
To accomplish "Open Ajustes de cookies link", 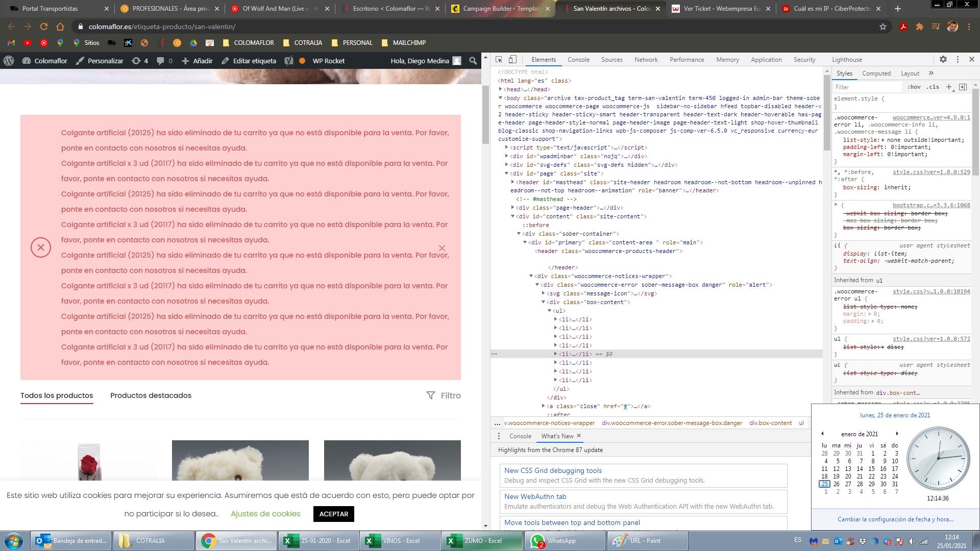I will 265,514.
